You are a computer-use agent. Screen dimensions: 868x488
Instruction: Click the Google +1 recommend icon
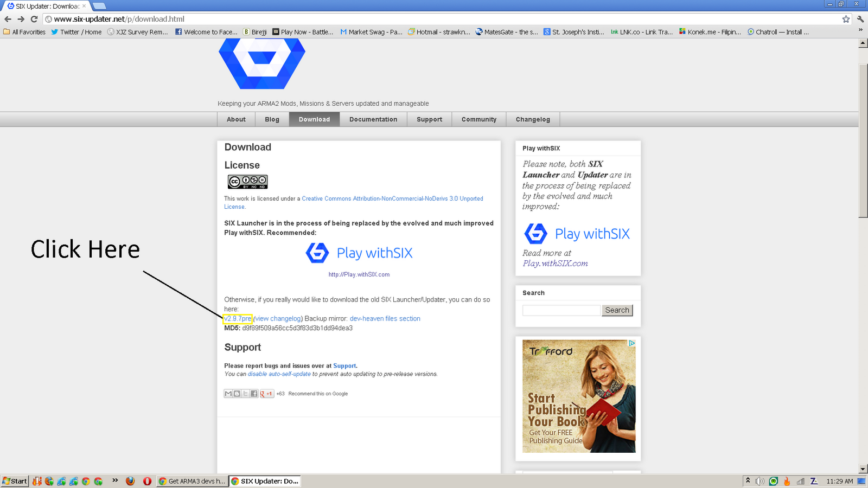[266, 393]
